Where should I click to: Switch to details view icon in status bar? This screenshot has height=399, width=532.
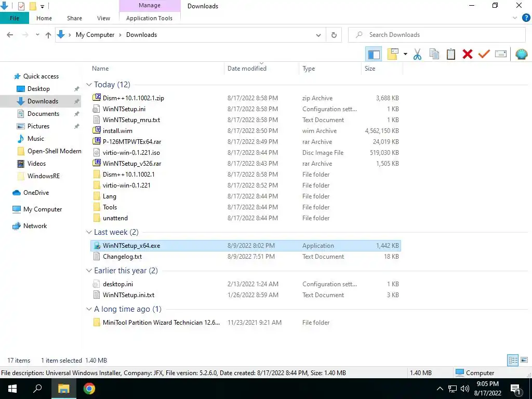(513, 361)
